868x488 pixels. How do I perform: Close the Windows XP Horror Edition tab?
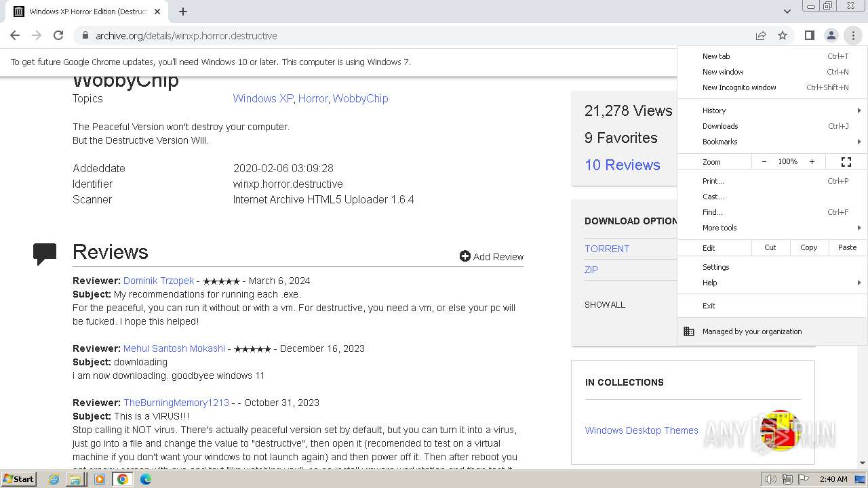click(157, 12)
